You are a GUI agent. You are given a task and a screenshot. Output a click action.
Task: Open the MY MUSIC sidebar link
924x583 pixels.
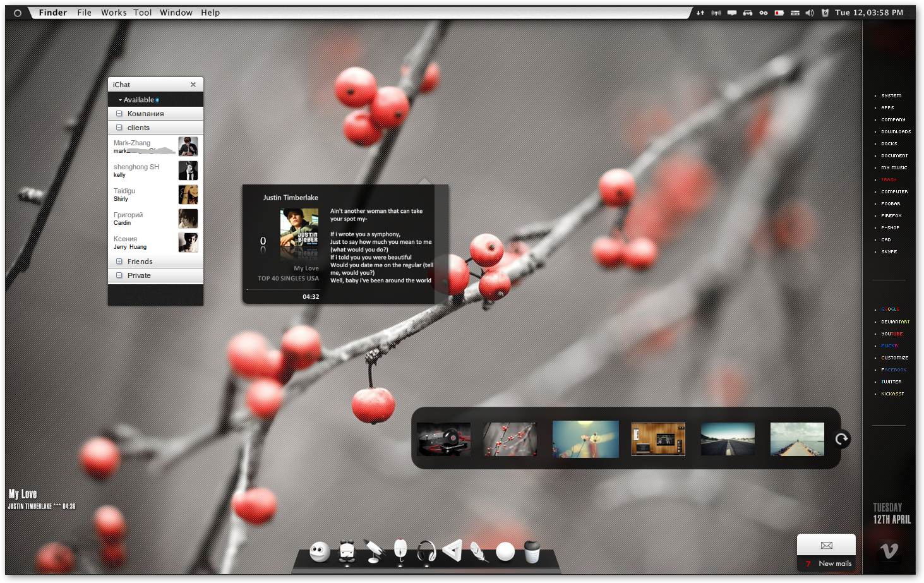coord(894,168)
